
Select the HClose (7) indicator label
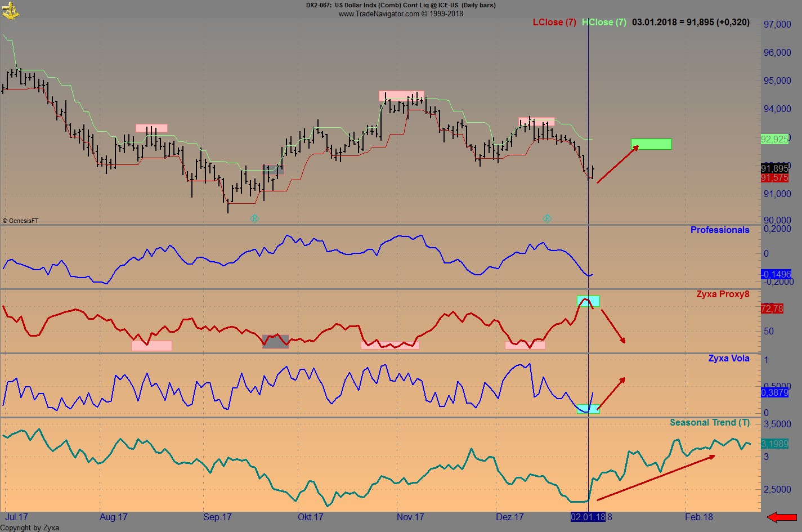tap(604, 22)
